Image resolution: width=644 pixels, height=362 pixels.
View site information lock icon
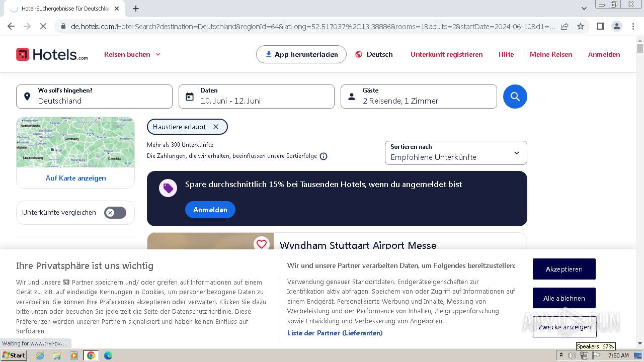point(63,26)
